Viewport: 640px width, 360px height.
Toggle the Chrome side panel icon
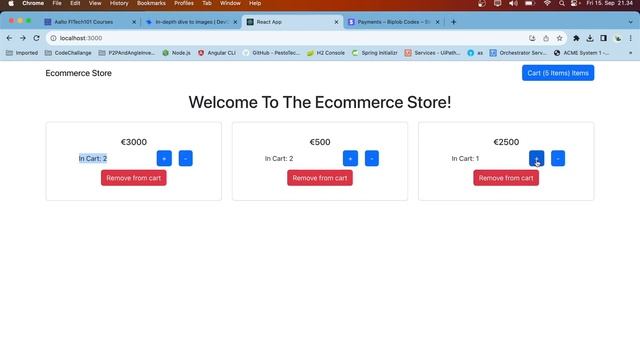click(x=603, y=38)
